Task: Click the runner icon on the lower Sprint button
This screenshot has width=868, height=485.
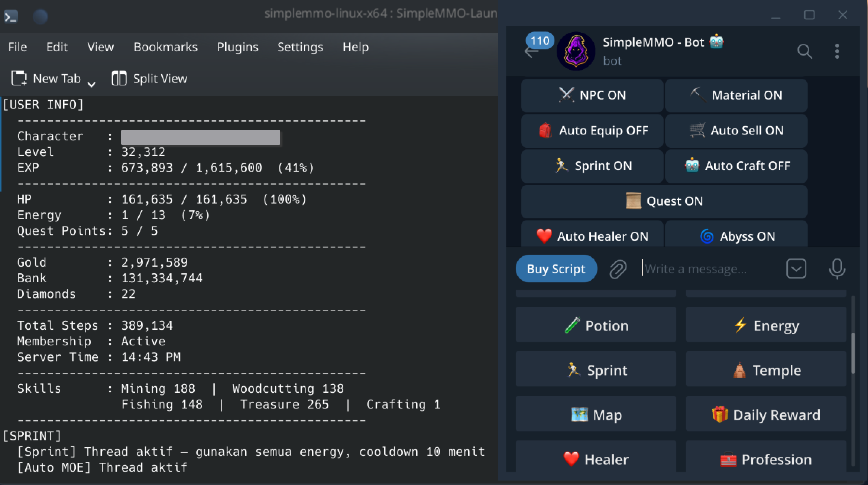Action: coord(574,370)
